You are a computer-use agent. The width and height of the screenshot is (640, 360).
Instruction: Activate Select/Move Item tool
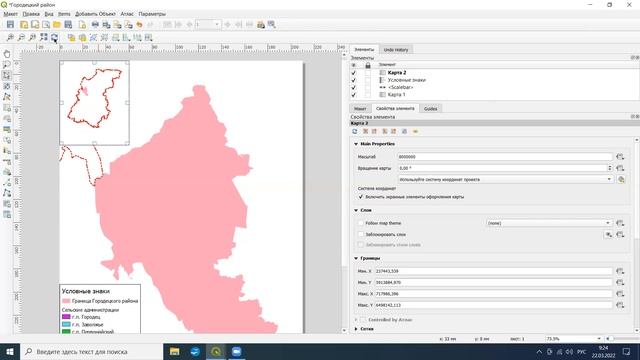coord(7,76)
